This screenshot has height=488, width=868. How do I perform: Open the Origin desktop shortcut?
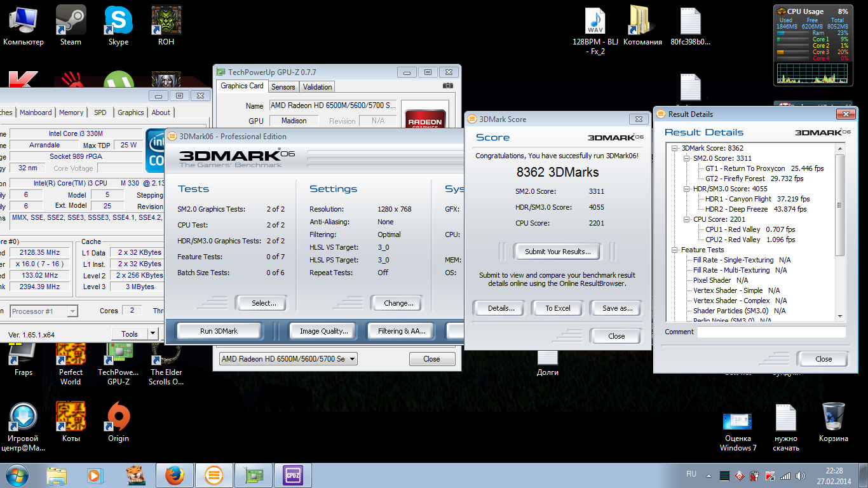point(118,421)
